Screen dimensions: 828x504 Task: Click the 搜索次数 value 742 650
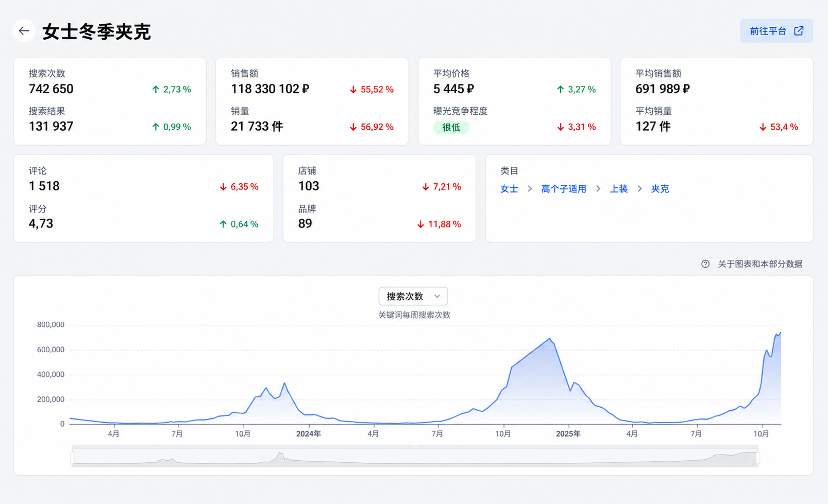click(x=51, y=89)
